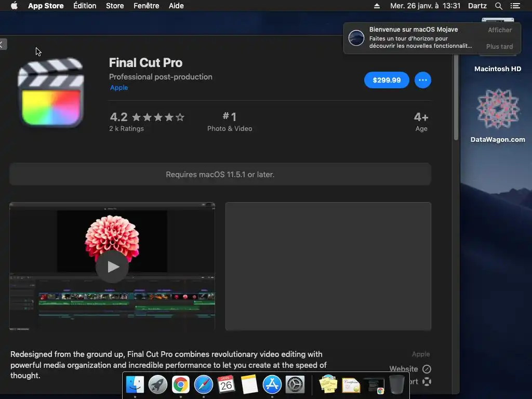This screenshot has width=532, height=399.
Task: Click the date and time Mer. 26 janv.
Action: 425,6
